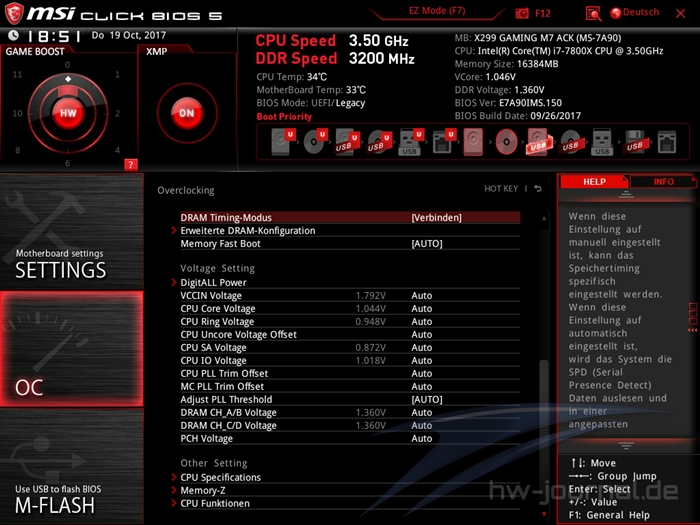This screenshot has height=525, width=700.
Task: Open the SETTINGS motherboard section
Action: [x=71, y=231]
